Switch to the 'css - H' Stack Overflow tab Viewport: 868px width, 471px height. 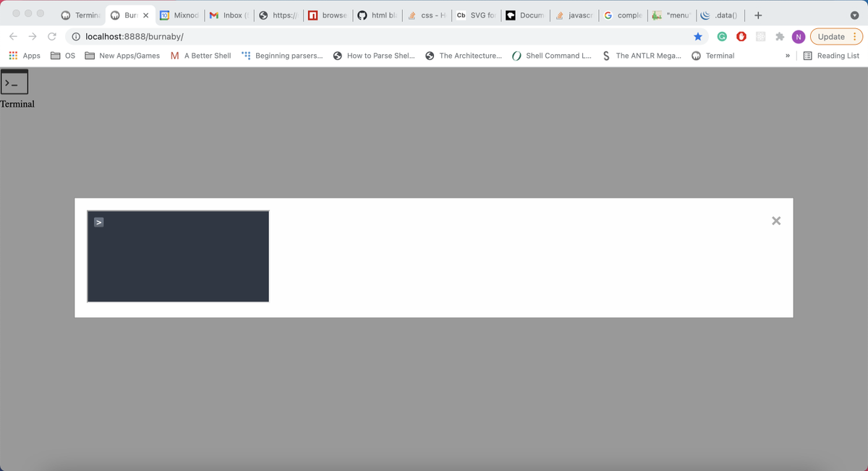tap(426, 14)
